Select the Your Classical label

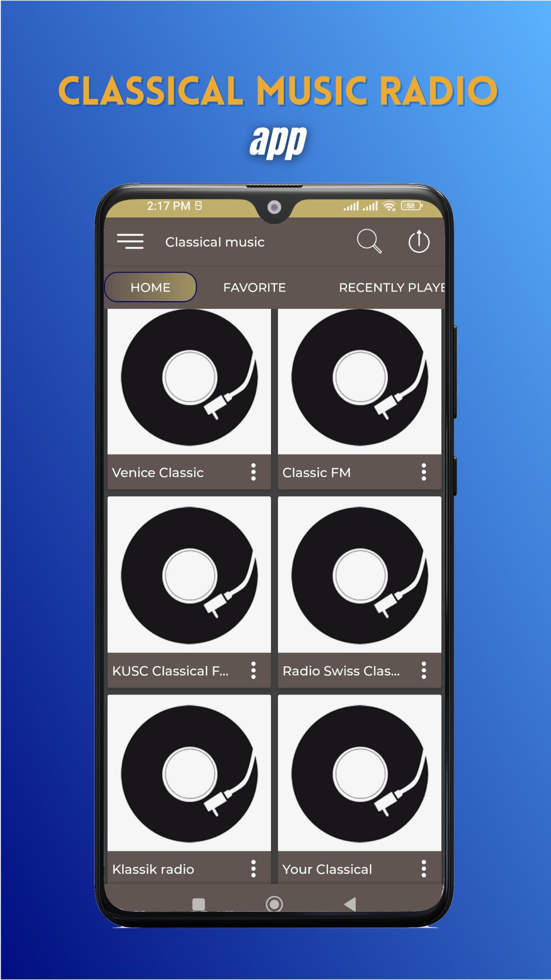(327, 869)
